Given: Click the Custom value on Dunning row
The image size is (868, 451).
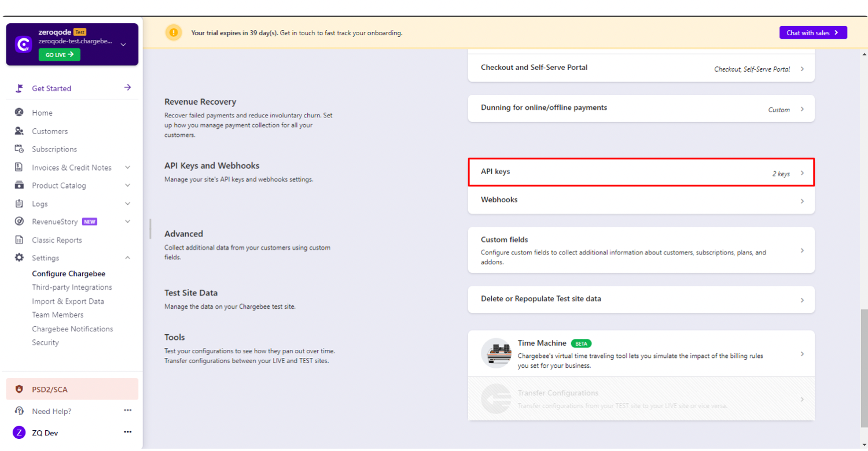Looking at the screenshot, I should (779, 110).
